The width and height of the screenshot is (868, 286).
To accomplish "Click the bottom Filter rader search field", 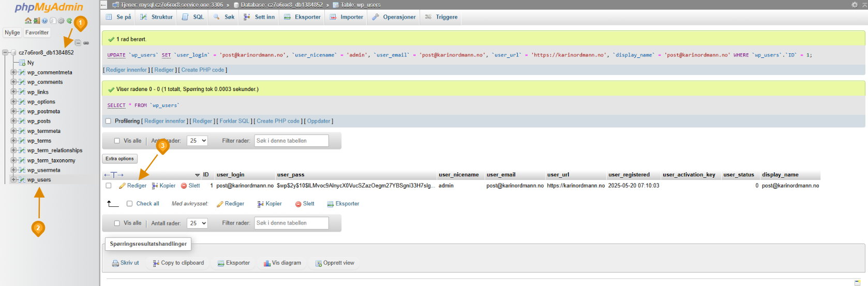I will 292,223.
